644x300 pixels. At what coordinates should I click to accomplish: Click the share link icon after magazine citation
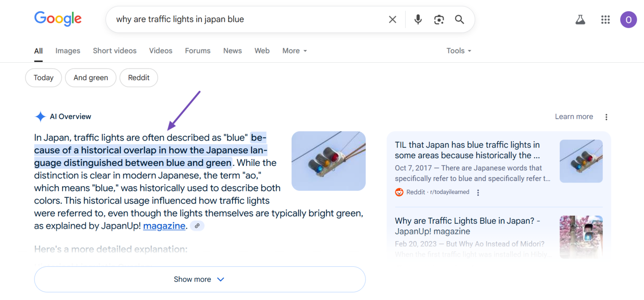click(x=197, y=226)
